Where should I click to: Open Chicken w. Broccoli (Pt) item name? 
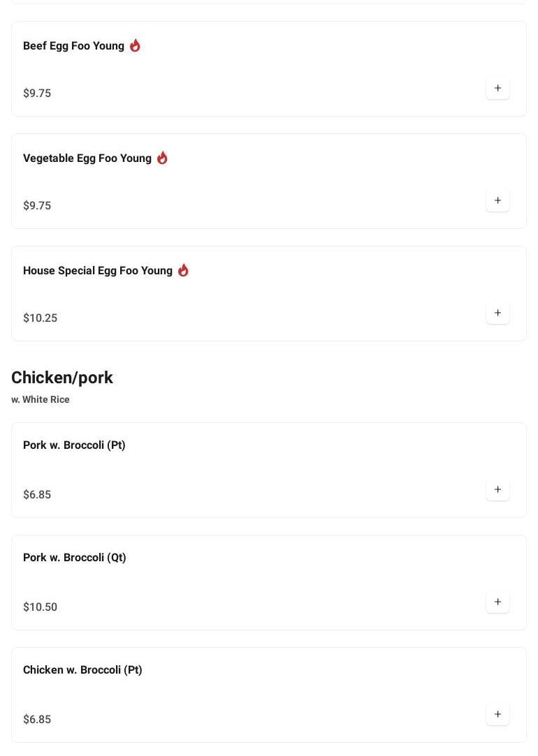pyautogui.click(x=82, y=670)
